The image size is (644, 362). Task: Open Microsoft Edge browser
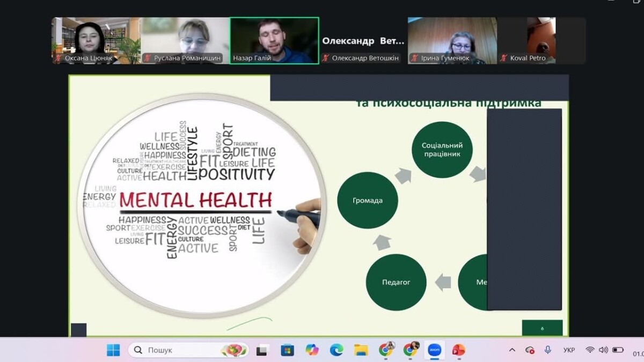click(x=336, y=350)
